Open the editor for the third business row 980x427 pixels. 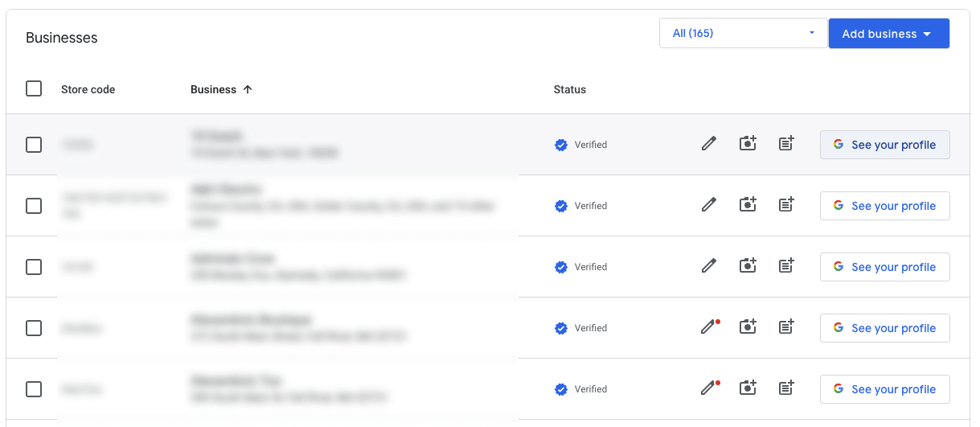tap(708, 267)
